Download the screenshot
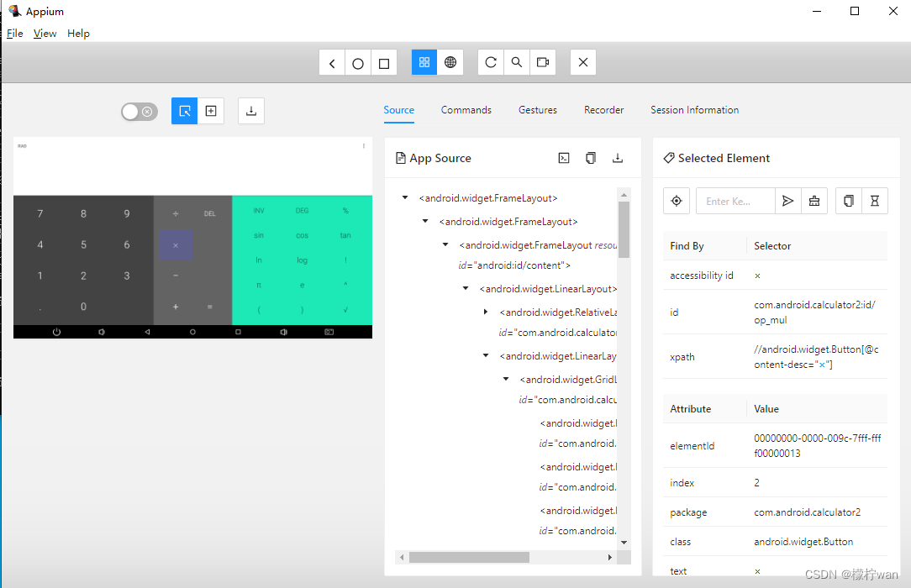This screenshot has width=911, height=588. 251,111
